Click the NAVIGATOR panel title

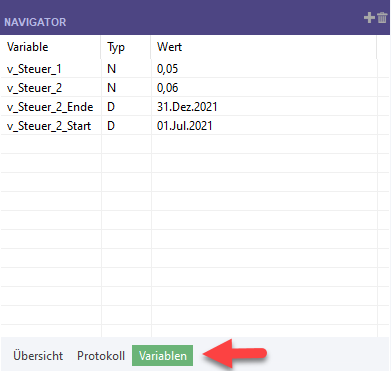coord(35,22)
